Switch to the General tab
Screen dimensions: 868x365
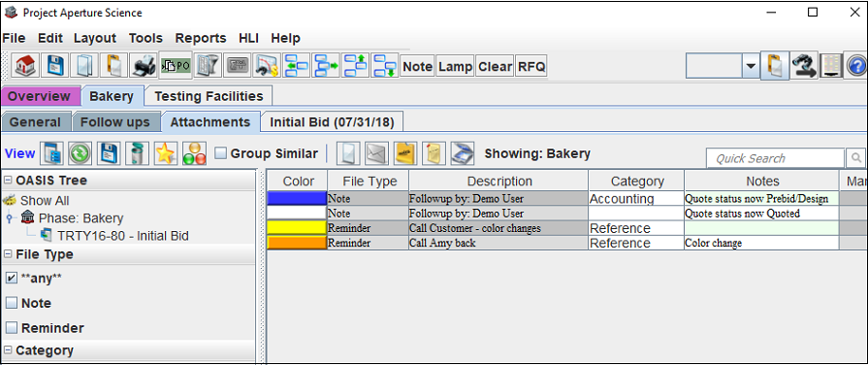pyautogui.click(x=36, y=122)
